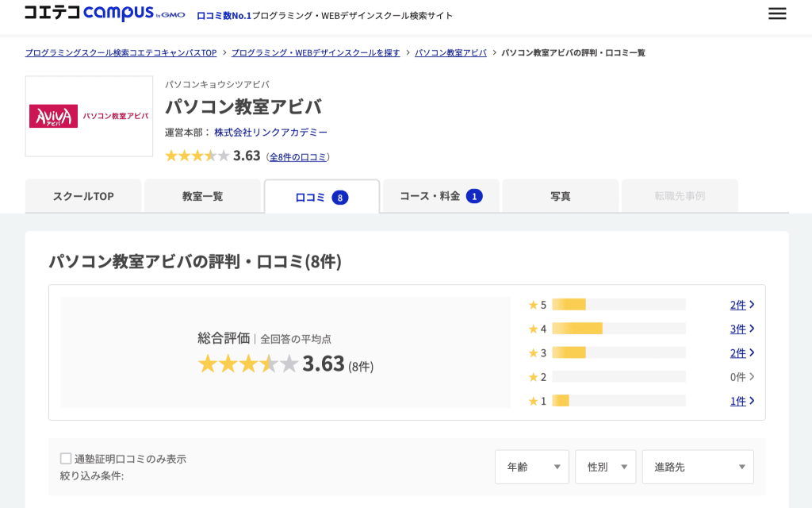Open プログラミング・WEBデザインスクールを探す breadcrumb link

tap(316, 53)
